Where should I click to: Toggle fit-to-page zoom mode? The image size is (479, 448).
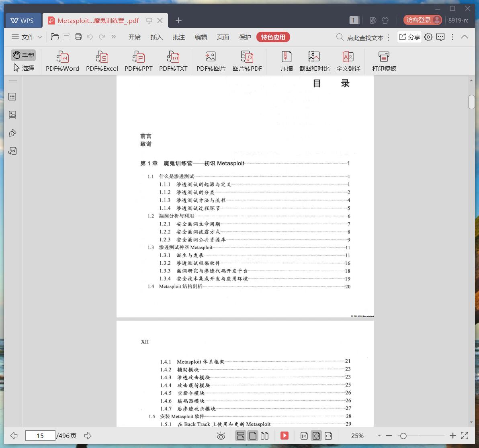[x=316, y=436]
